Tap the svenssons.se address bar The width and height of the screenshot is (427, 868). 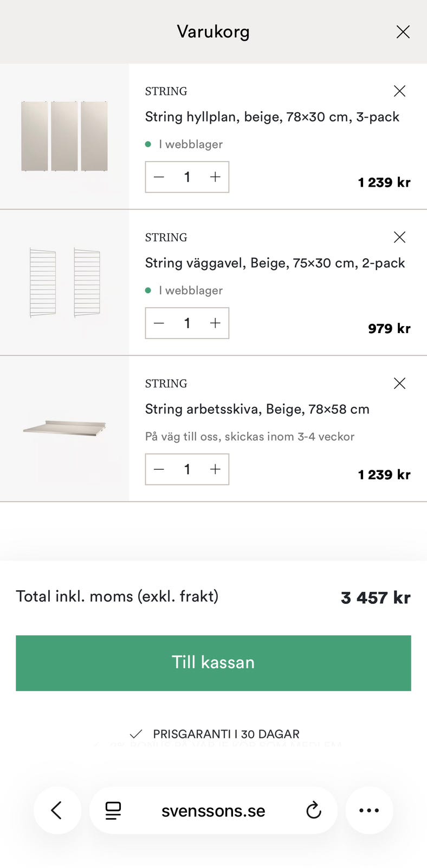click(x=214, y=810)
